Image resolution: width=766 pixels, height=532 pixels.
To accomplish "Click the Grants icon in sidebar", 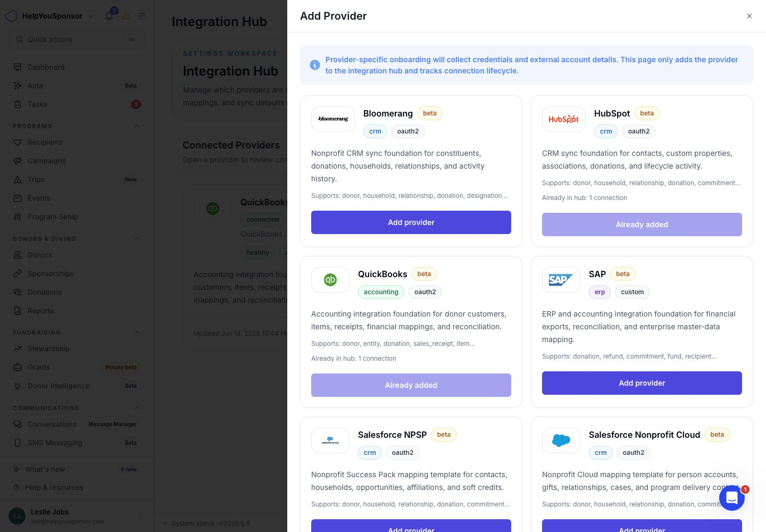I will pyautogui.click(x=18, y=367).
